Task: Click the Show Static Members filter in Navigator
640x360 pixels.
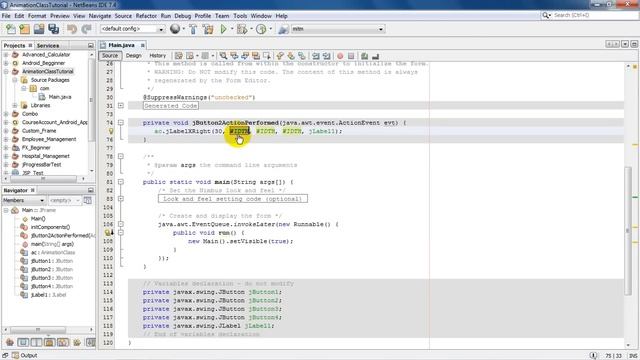Action: (x=36, y=342)
